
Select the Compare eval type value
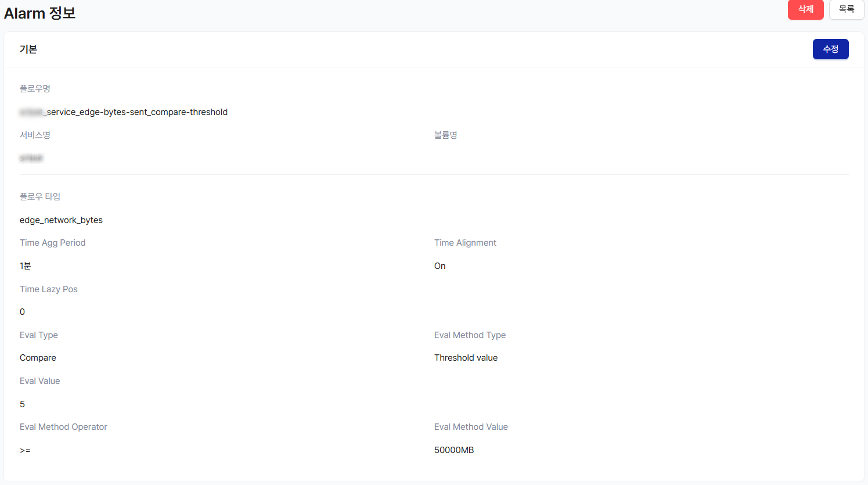tap(38, 358)
